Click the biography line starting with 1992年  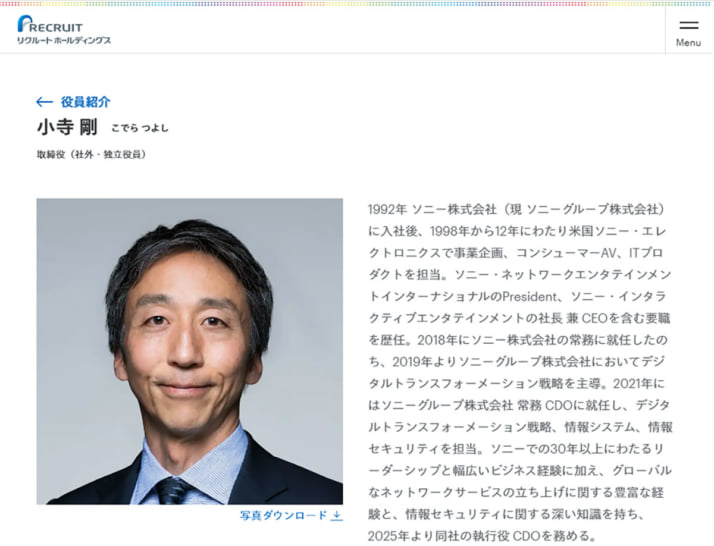(x=516, y=209)
